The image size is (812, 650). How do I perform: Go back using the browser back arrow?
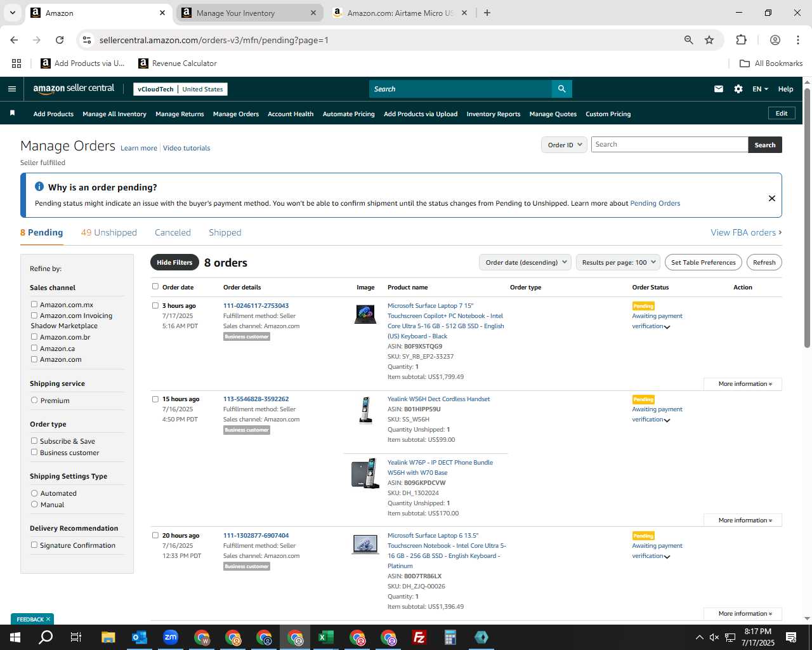14,40
